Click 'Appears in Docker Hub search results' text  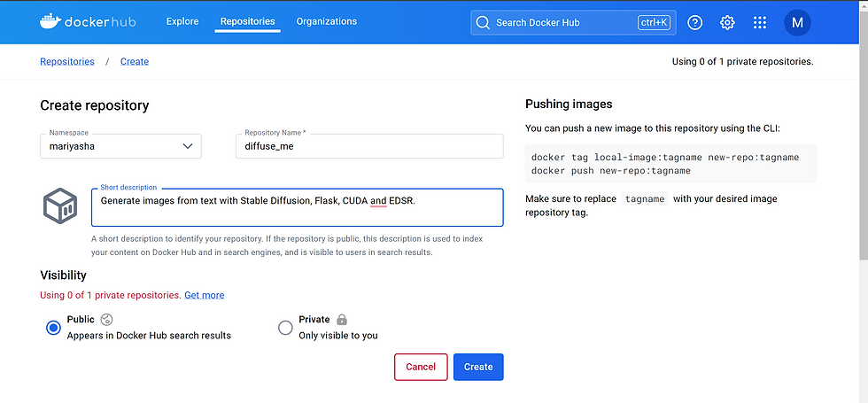click(149, 336)
